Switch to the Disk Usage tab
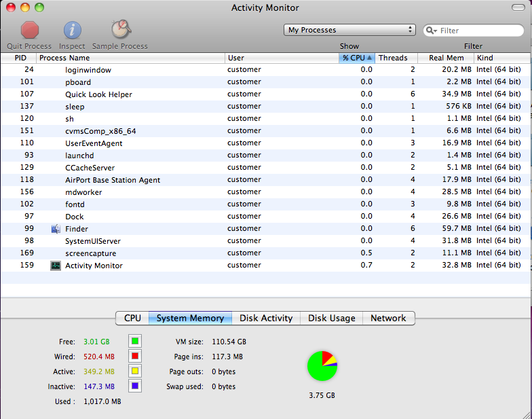This screenshot has width=532, height=419. coord(331,318)
